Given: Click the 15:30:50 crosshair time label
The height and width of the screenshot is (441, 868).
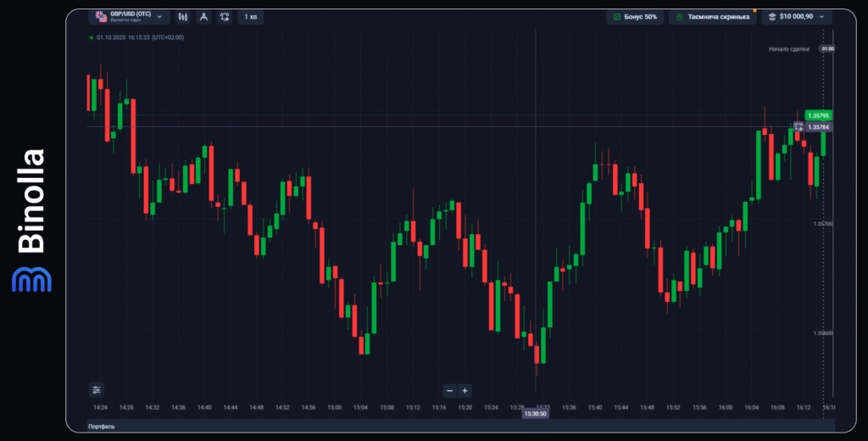Looking at the screenshot, I should click(x=535, y=414).
